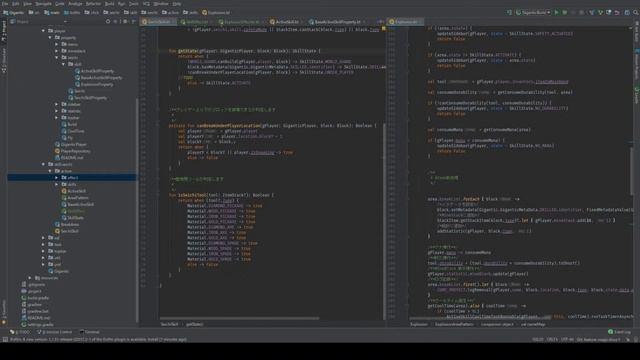
Task: Toggle the Version Control tool window
Action: (x=54, y=332)
